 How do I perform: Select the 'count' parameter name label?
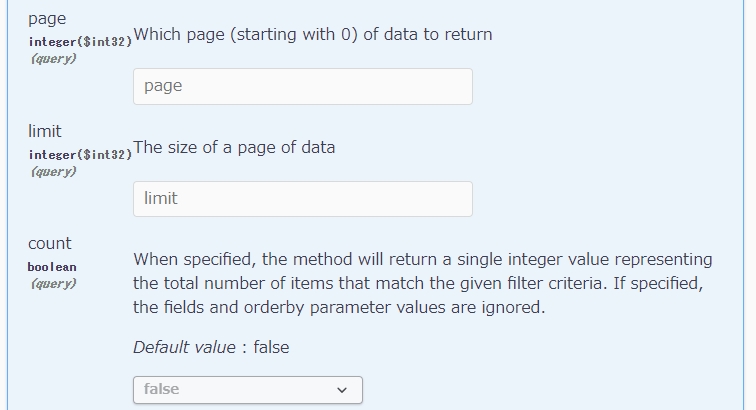(50, 243)
